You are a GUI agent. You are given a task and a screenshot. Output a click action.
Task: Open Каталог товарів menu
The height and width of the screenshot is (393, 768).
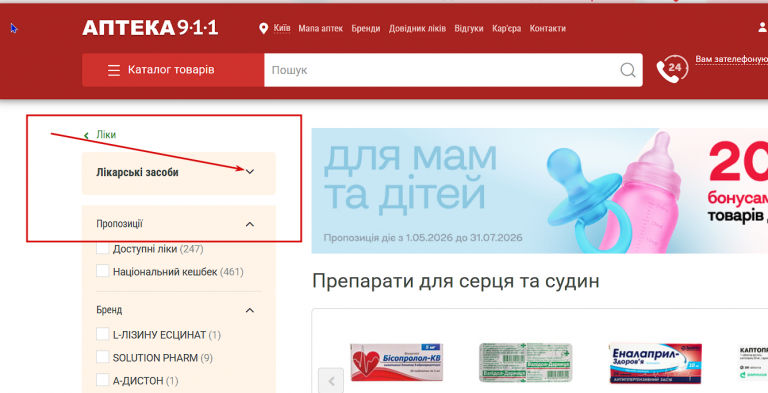pyautogui.click(x=173, y=70)
